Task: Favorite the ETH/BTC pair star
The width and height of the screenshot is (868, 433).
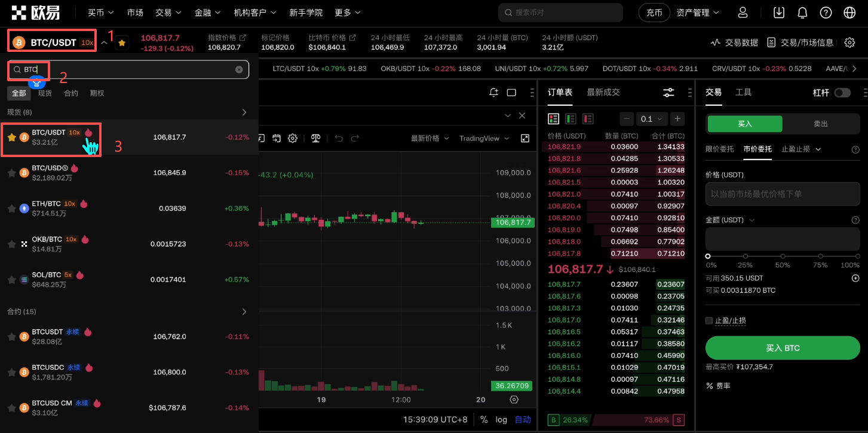Action: (x=11, y=208)
